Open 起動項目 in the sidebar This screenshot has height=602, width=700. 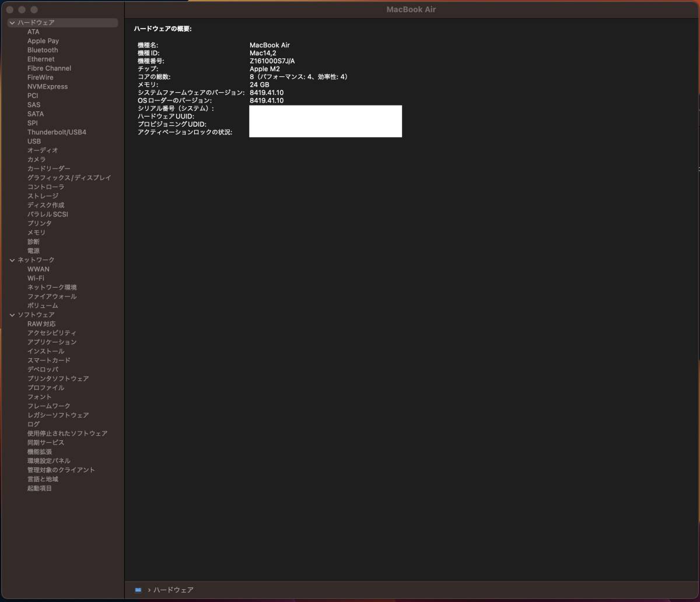pos(39,488)
